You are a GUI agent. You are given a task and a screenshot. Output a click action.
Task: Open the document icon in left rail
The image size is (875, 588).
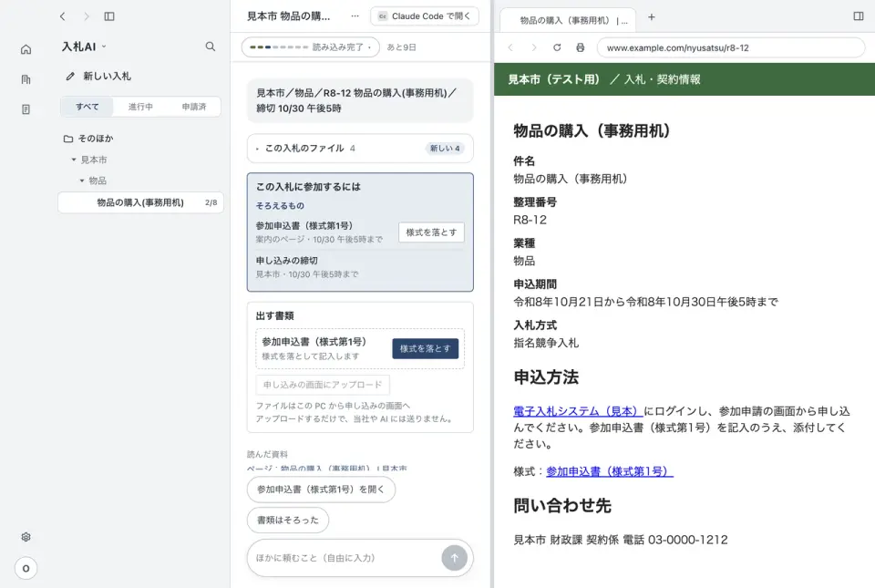click(26, 109)
